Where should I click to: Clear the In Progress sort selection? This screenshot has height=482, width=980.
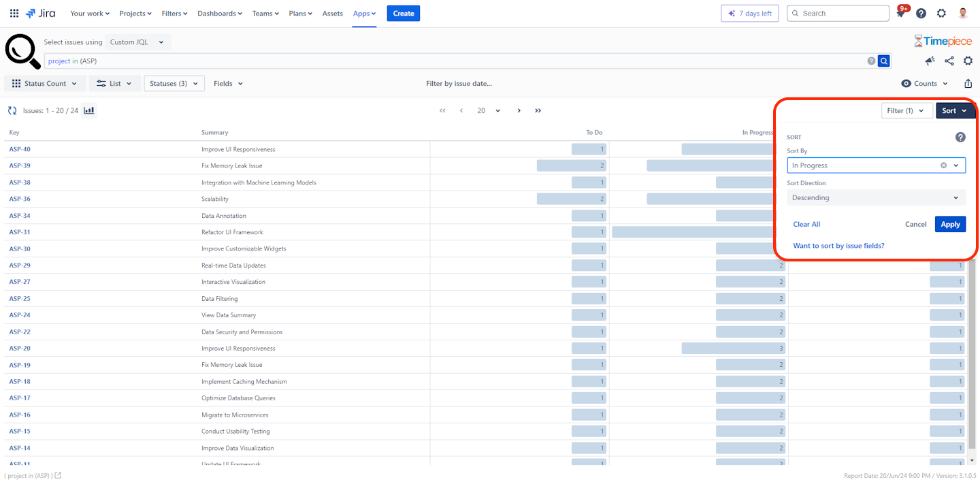coord(943,165)
